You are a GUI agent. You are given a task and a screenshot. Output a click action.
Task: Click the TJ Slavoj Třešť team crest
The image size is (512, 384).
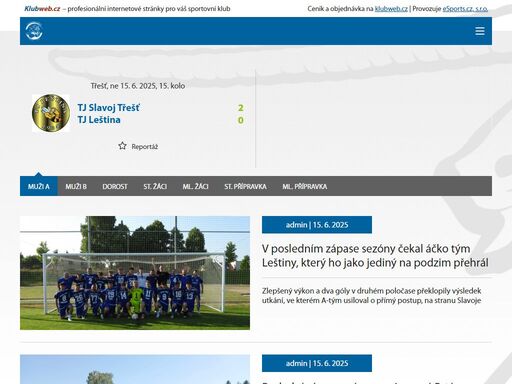point(51,113)
